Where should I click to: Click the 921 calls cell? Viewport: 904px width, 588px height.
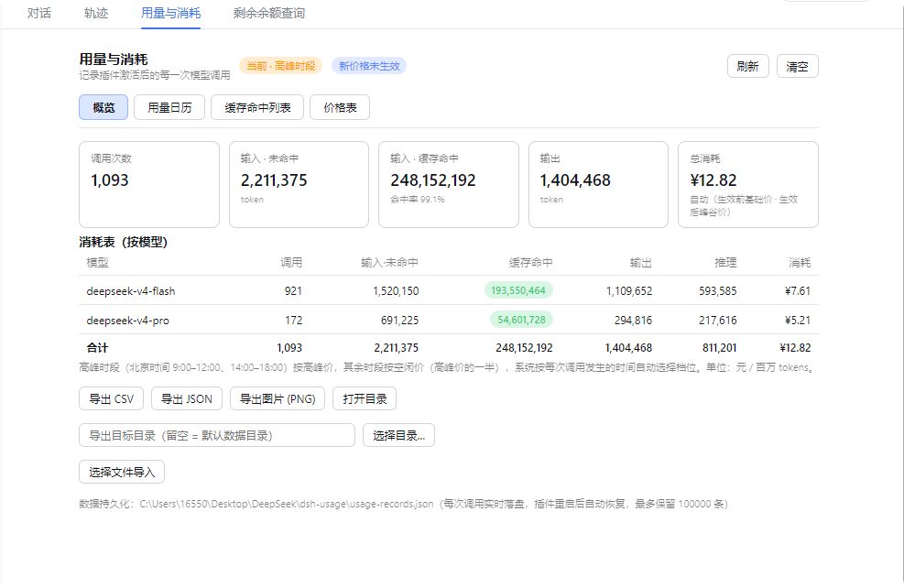coord(293,291)
